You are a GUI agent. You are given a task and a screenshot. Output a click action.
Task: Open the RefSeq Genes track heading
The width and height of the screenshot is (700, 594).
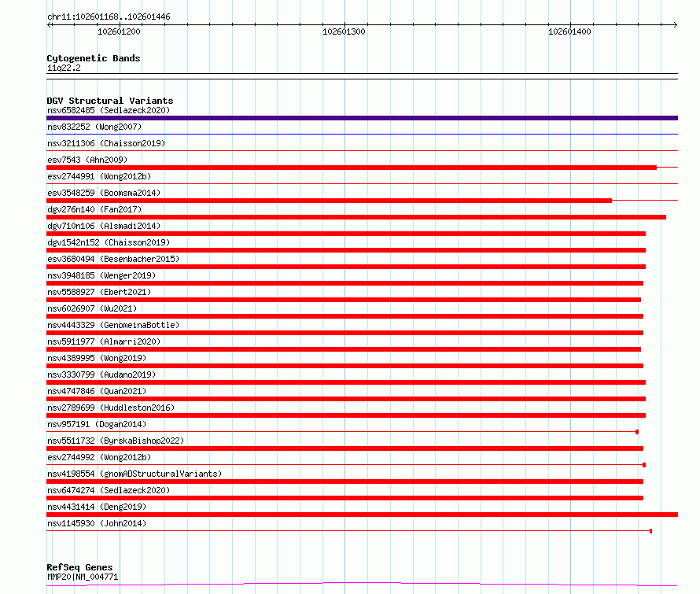point(80,567)
